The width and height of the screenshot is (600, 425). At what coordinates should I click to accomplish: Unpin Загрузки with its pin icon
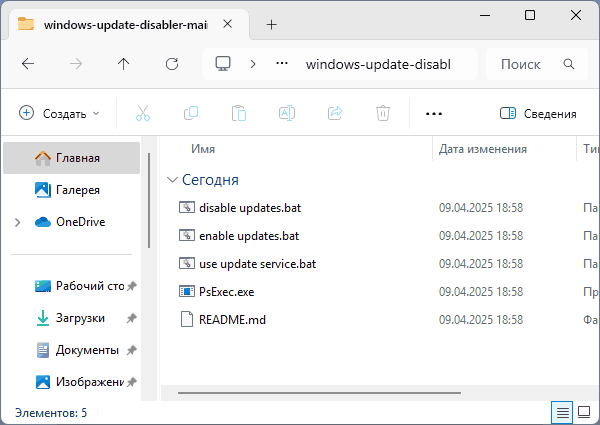point(132,318)
